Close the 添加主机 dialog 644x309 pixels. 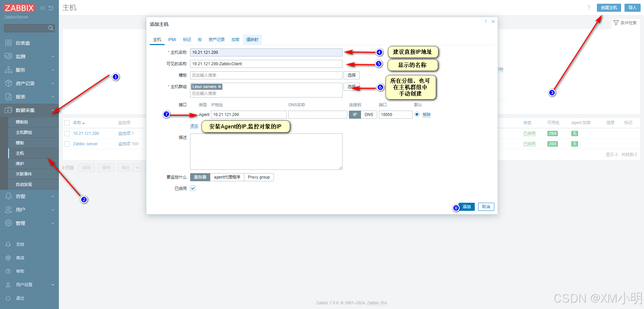[x=493, y=22]
